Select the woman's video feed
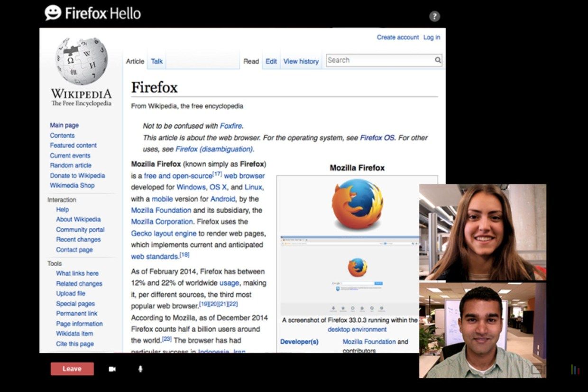The width and height of the screenshot is (588, 392). tap(483, 232)
